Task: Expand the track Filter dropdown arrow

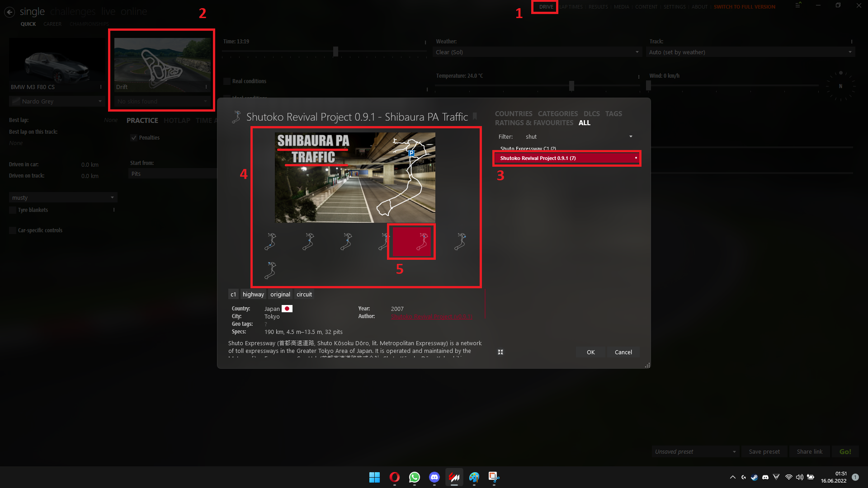Action: coord(631,136)
